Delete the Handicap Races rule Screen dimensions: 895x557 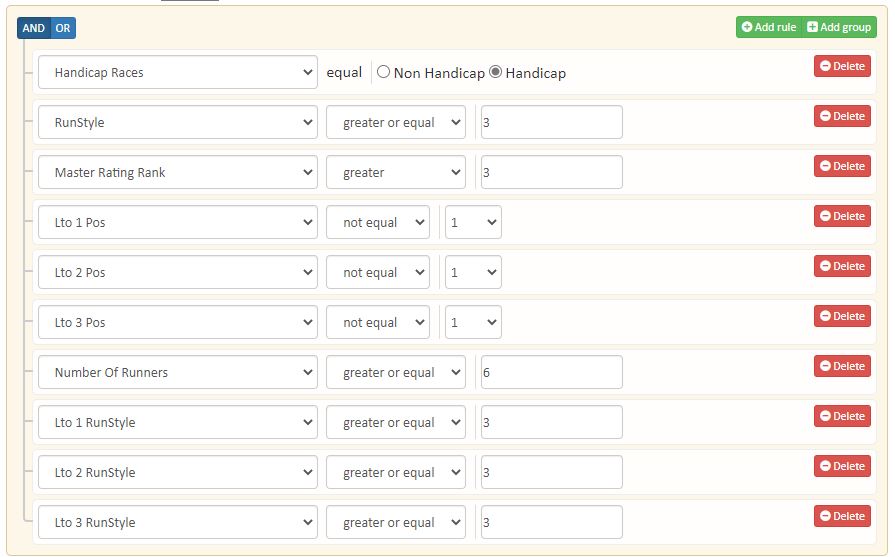tap(842, 66)
